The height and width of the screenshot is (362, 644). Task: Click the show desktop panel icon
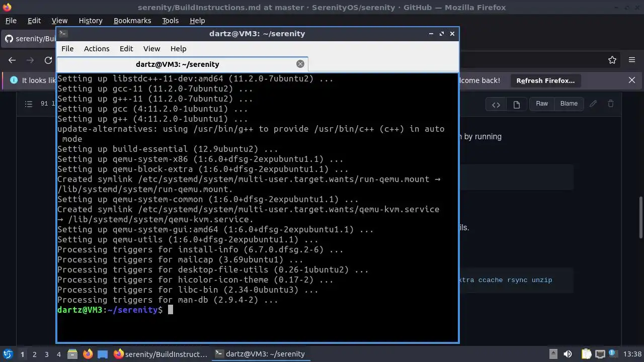pos(103,354)
